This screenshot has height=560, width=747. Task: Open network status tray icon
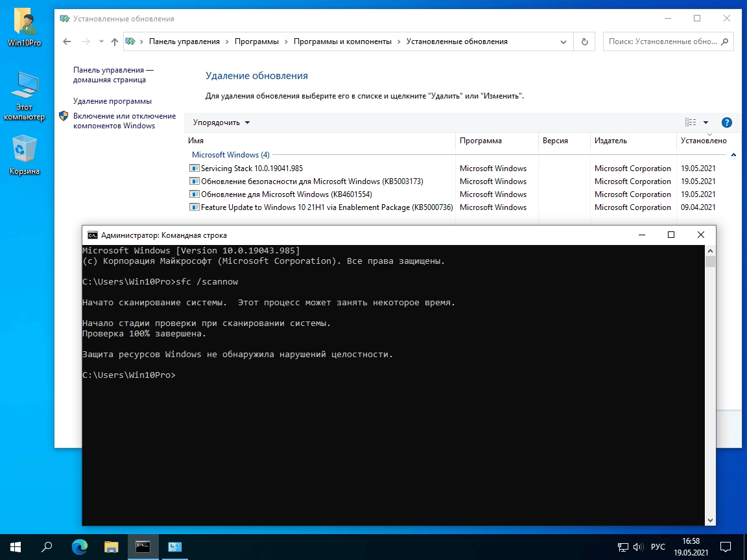point(622,547)
